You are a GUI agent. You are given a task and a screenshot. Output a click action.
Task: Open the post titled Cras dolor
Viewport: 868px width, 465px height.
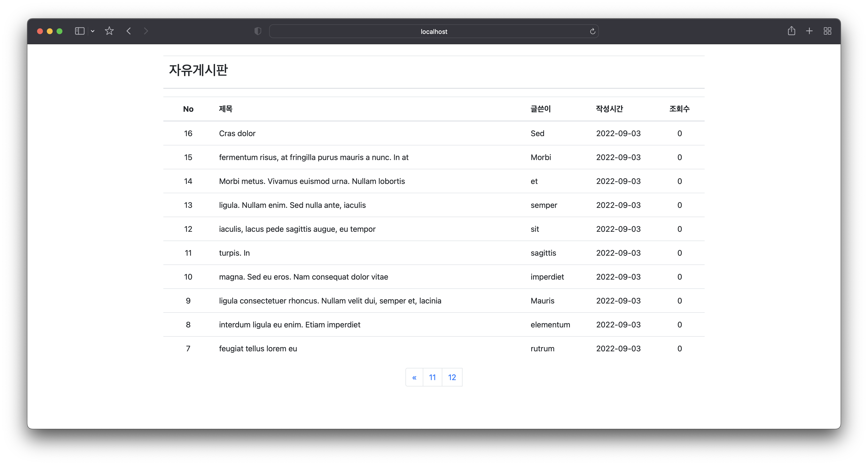[x=237, y=133]
